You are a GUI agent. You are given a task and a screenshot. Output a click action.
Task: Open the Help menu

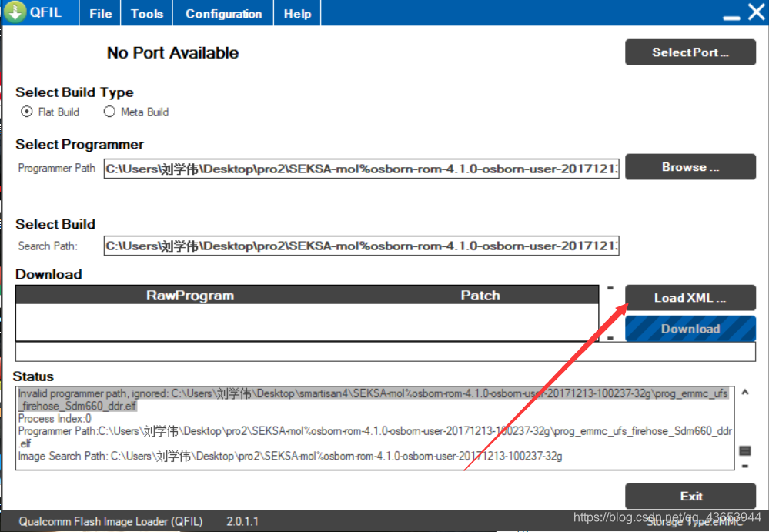pyautogui.click(x=297, y=13)
